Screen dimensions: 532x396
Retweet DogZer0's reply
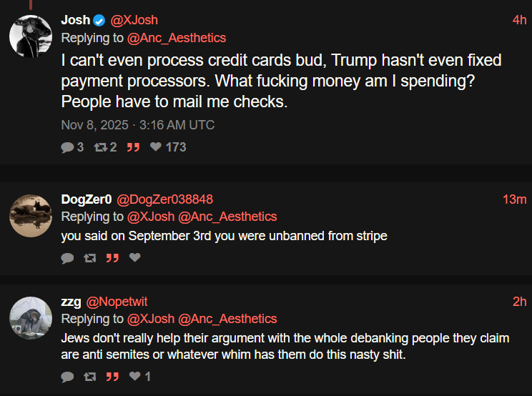coord(89,257)
